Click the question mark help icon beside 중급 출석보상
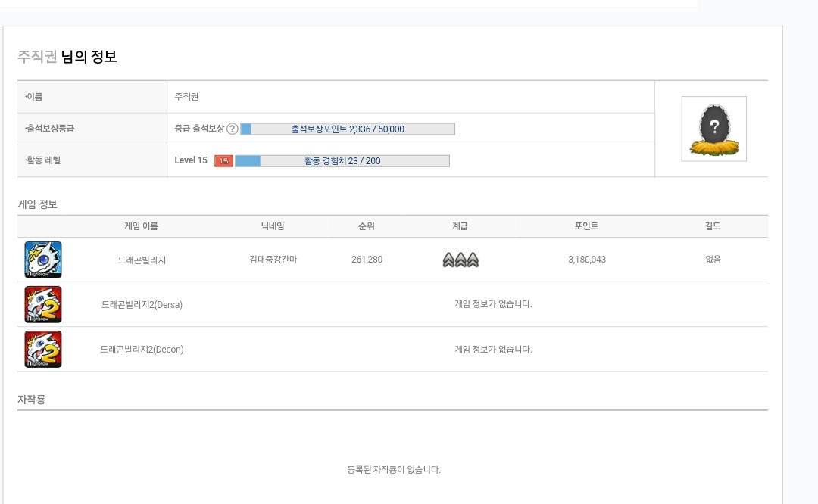Image resolution: width=818 pixels, height=504 pixels. pos(233,129)
